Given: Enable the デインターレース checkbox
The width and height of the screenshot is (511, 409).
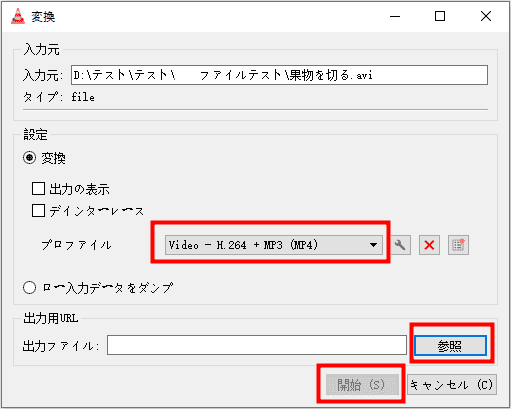Looking at the screenshot, I should (38, 211).
